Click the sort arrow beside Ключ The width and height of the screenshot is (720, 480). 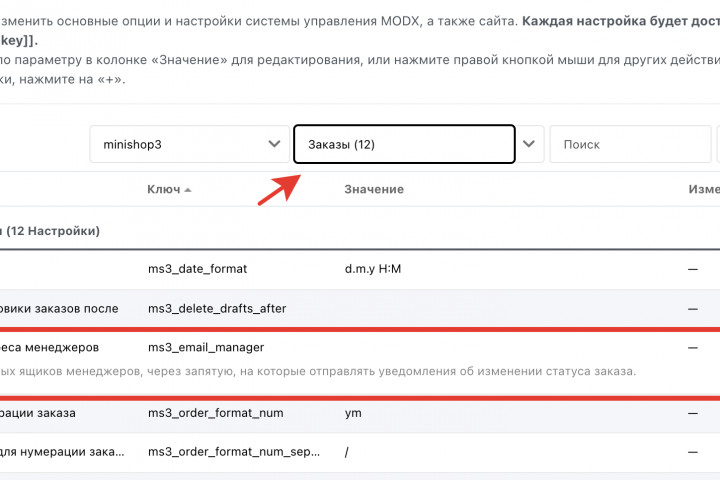[188, 190]
